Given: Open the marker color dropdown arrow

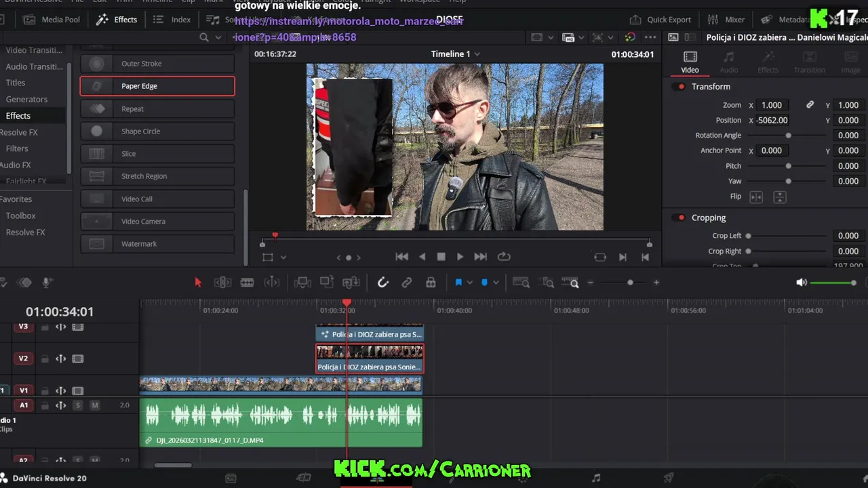Looking at the screenshot, I should [496, 283].
